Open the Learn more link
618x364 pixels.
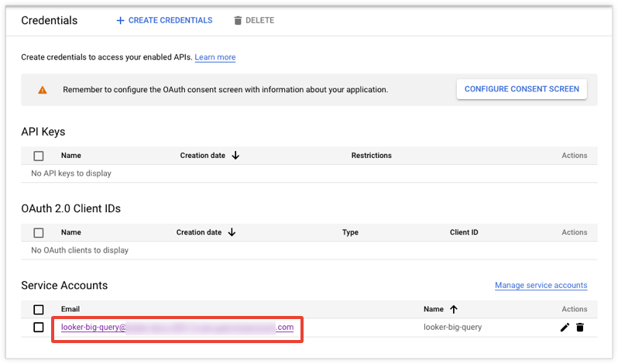pos(215,57)
